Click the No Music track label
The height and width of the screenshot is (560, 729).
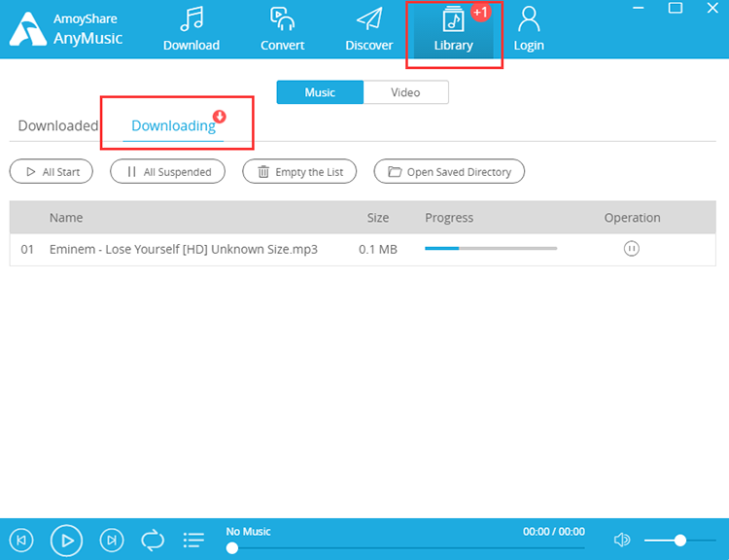click(248, 532)
